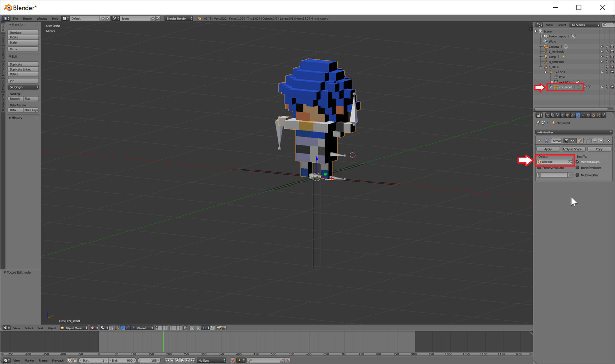Open the Blender Render engine dropdown
Screen dimensions: 615x364
179,18
